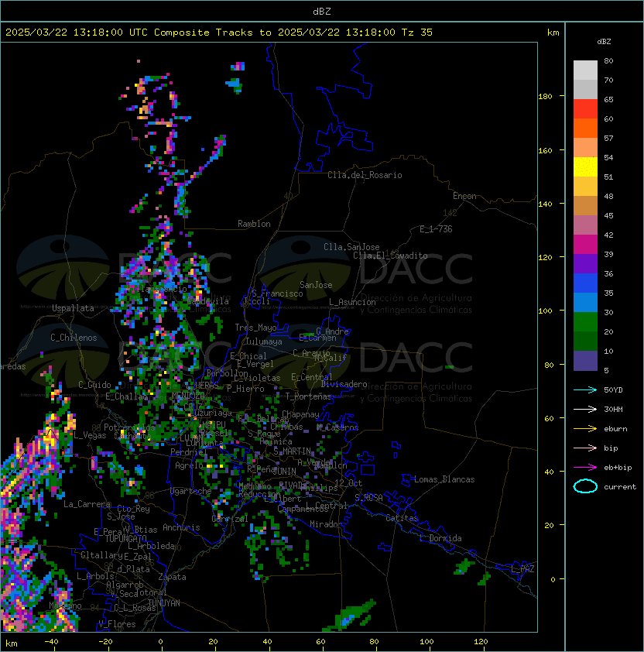Click the L_Asuncion label
The image size is (644, 652).
pyautogui.click(x=352, y=302)
